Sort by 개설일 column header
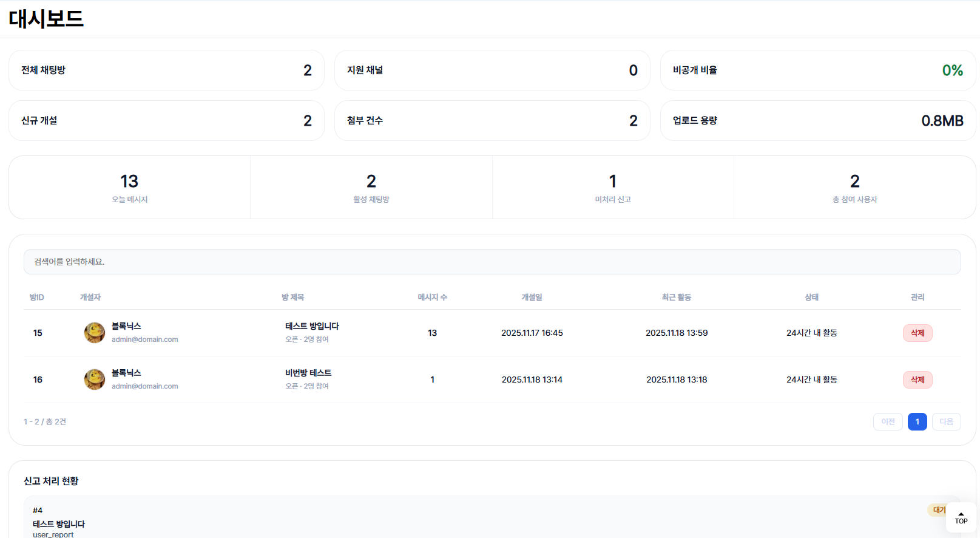Viewport: 980px width, 538px height. click(x=532, y=298)
